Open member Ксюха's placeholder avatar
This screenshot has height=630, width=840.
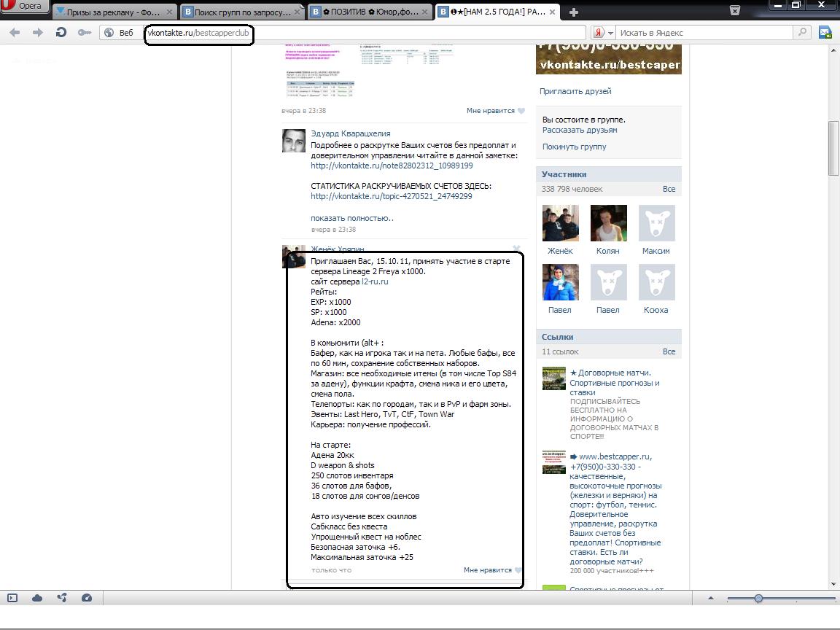[657, 282]
